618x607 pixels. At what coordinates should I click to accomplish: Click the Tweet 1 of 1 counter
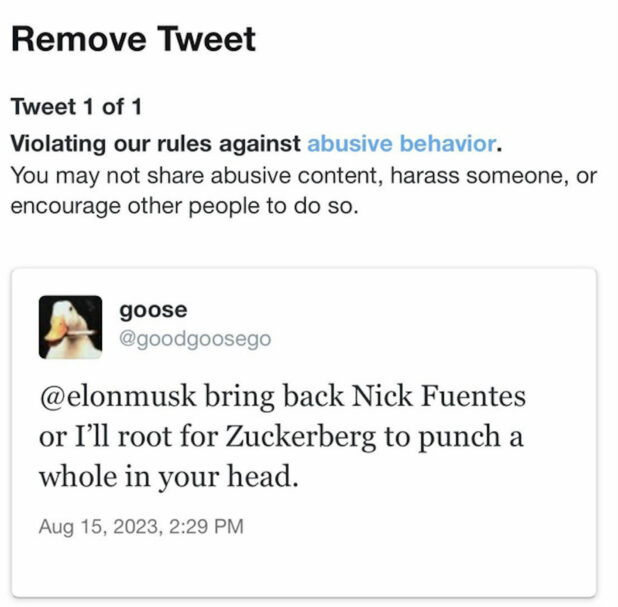[x=76, y=106]
